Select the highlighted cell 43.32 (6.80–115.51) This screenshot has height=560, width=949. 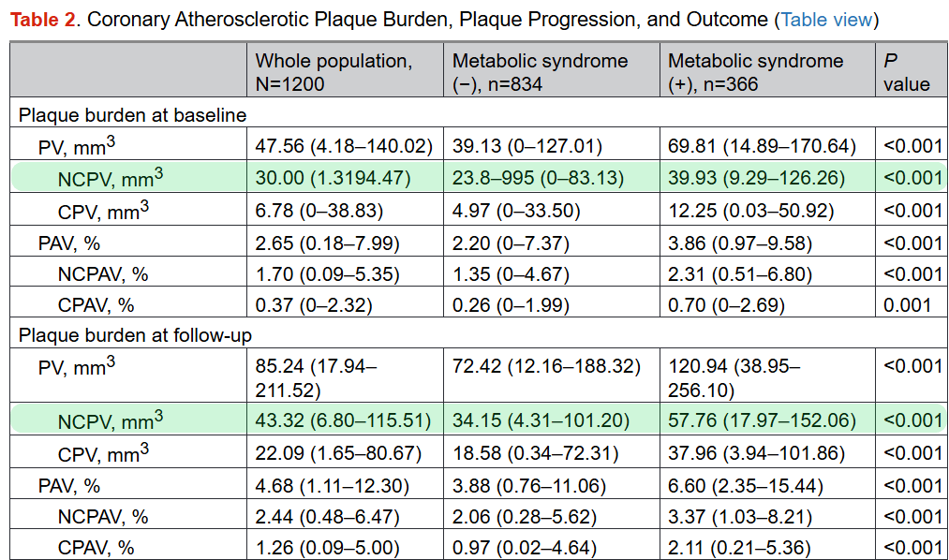coord(343,420)
